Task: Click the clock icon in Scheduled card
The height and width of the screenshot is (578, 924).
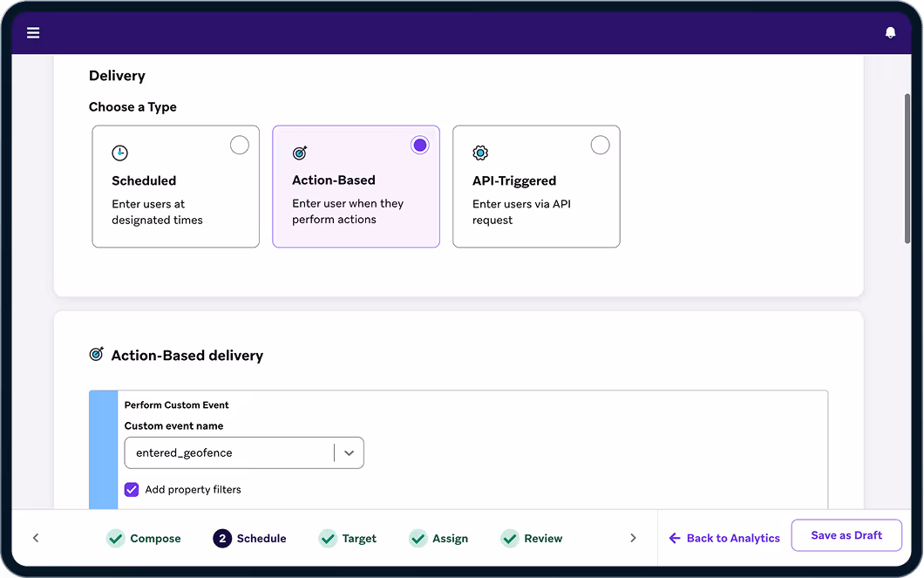Action: pos(119,153)
